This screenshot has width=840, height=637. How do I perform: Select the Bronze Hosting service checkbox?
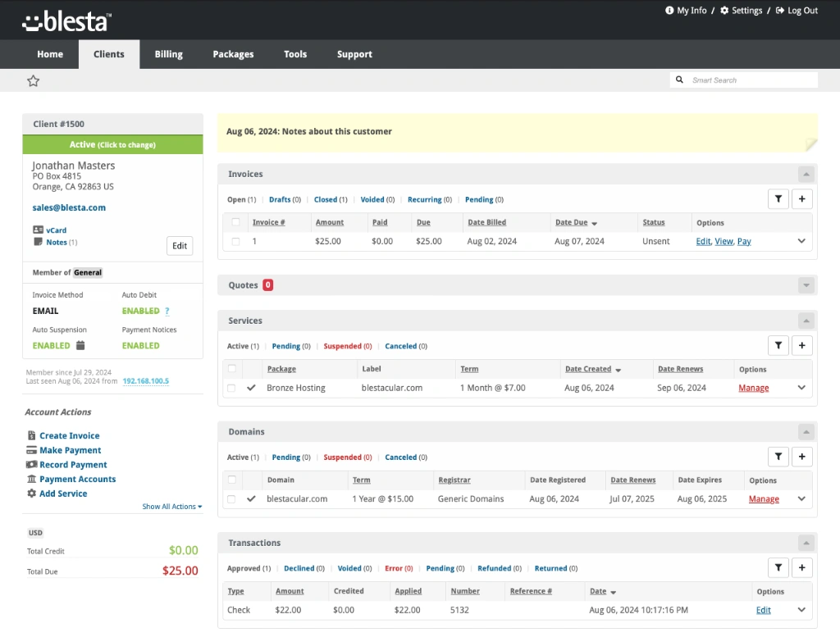click(231, 388)
